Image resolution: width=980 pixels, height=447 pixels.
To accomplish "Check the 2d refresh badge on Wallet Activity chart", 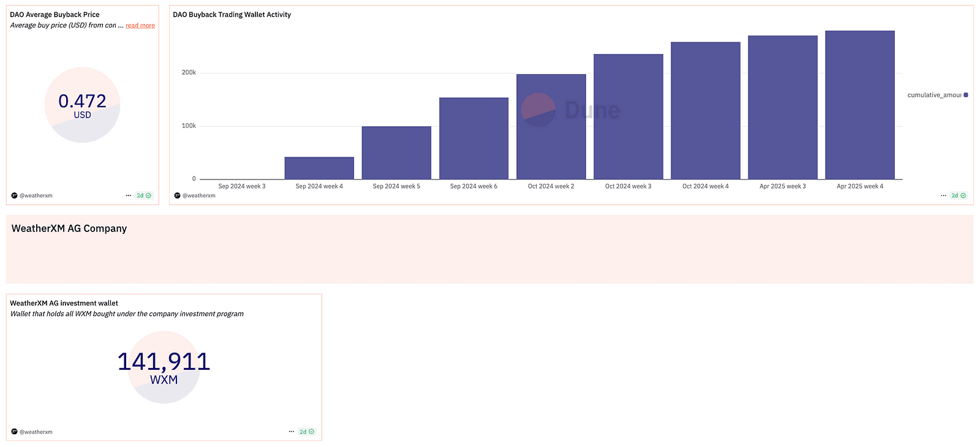I will pyautogui.click(x=959, y=196).
